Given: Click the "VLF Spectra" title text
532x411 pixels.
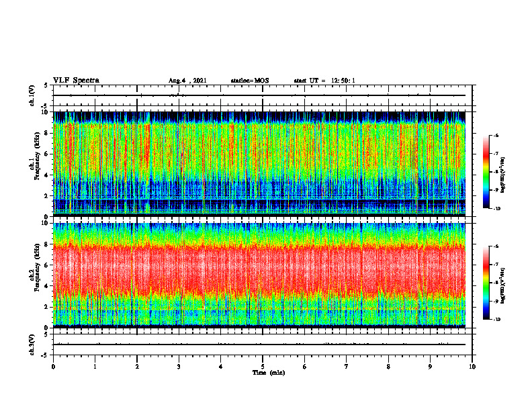Looking at the screenshot, I should (76, 81).
